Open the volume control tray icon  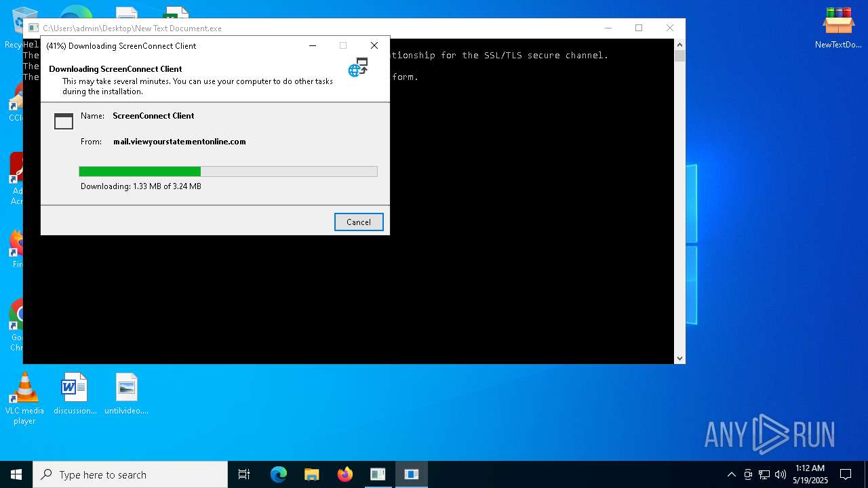click(781, 474)
